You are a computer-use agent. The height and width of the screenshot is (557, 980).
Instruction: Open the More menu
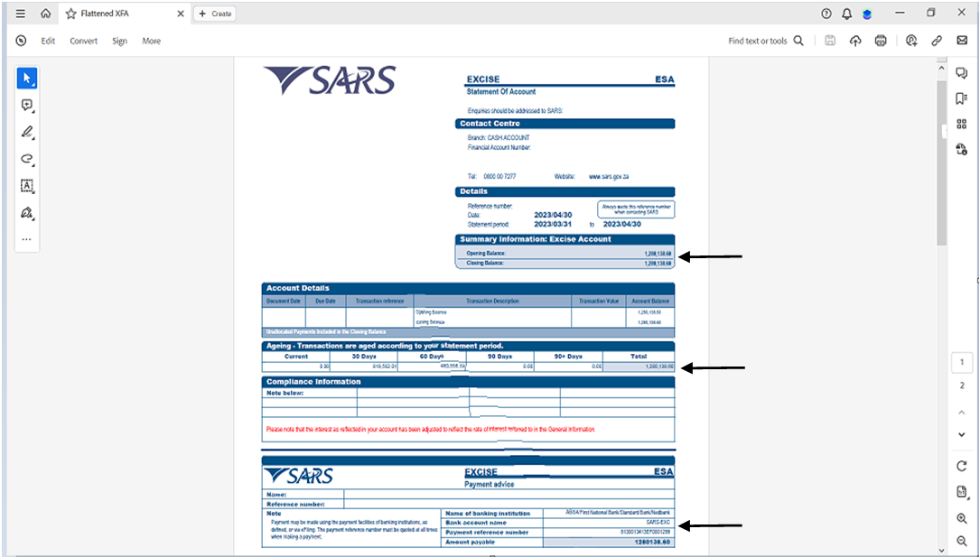151,41
